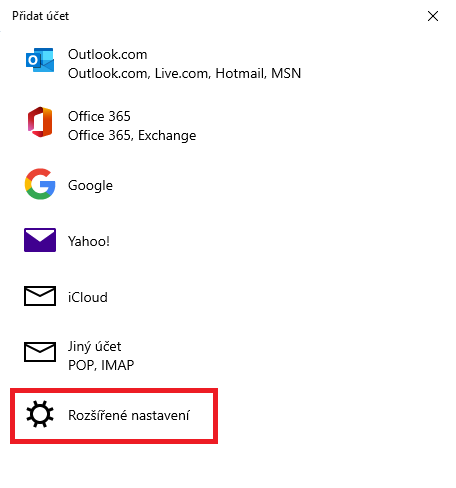Viewport: 456px width, 488px height.
Task: Pick the Office 365, Exchange description
Action: point(132,135)
